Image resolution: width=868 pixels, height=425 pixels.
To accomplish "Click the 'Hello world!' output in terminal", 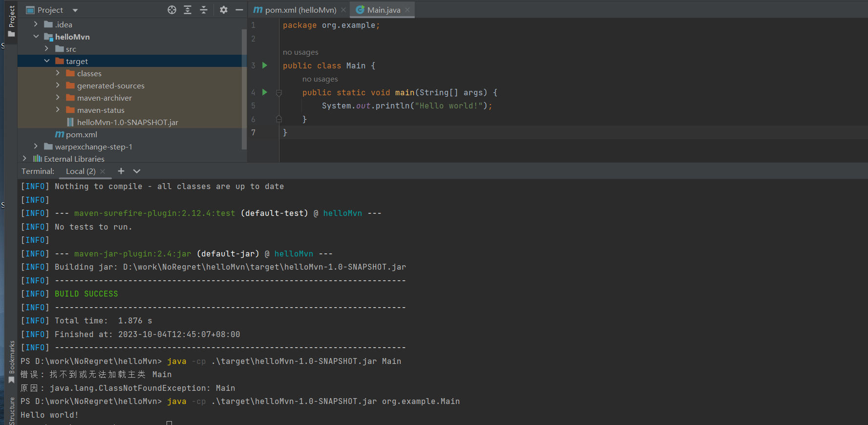I will click(49, 415).
